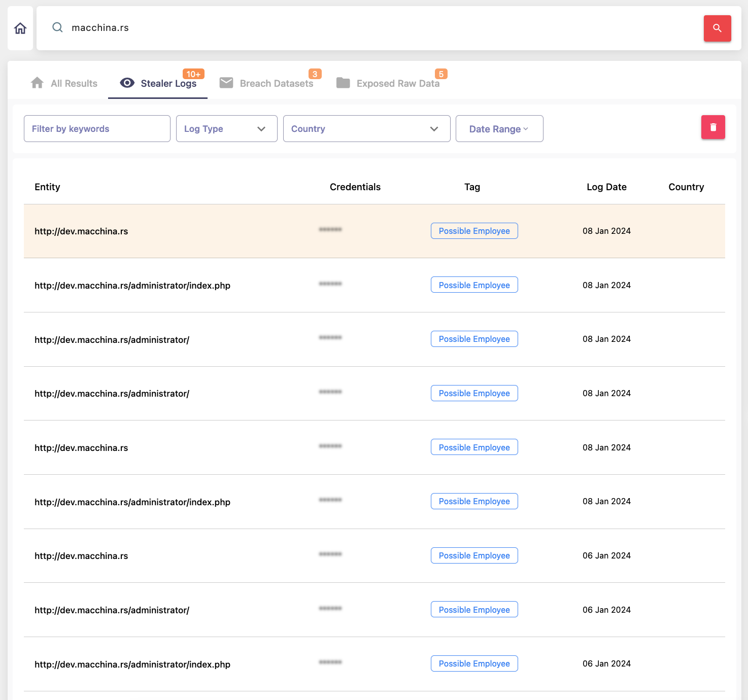Open the Date Range picker
The height and width of the screenshot is (700, 748).
point(499,129)
